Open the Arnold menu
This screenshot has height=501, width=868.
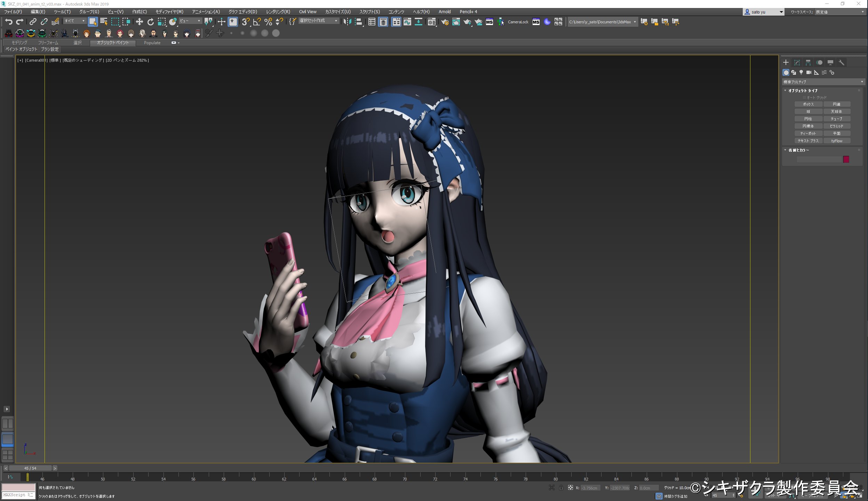tap(445, 12)
